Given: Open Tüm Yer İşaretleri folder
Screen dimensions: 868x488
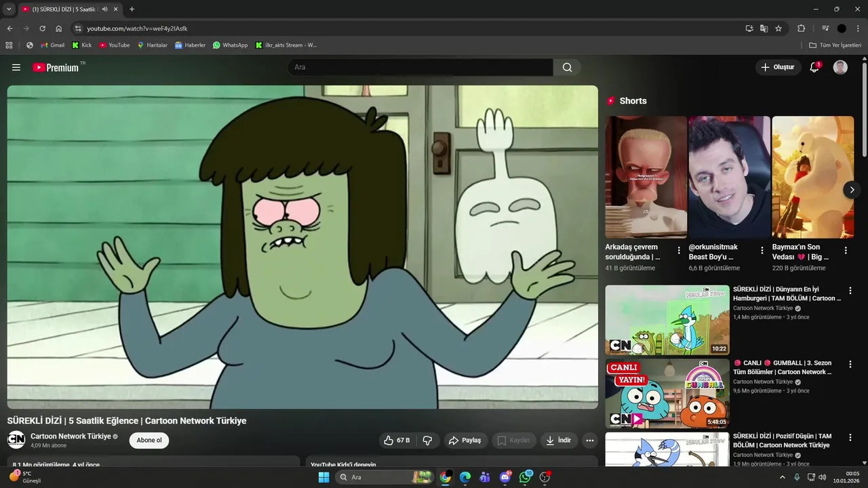Looking at the screenshot, I should 835,45.
